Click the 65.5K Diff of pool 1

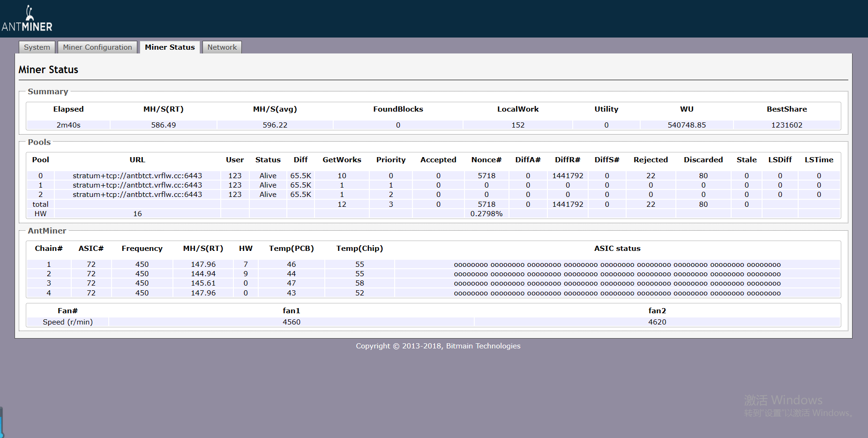pos(300,185)
